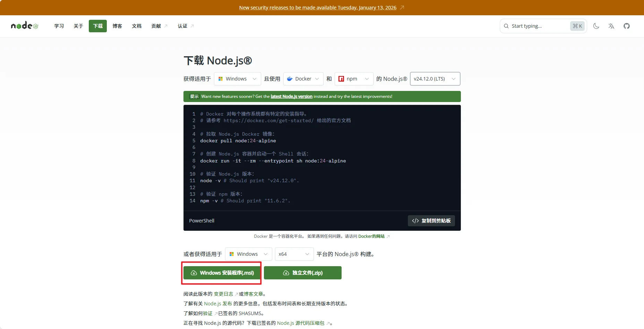Click download icon on .zip button
The width and height of the screenshot is (644, 329).
[x=286, y=273]
